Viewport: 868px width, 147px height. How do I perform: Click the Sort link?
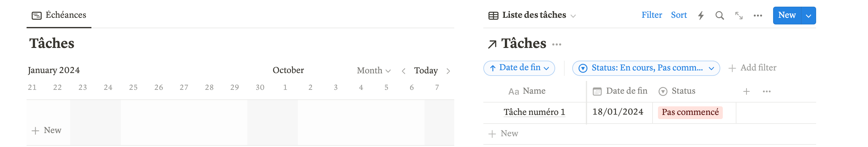pos(679,15)
